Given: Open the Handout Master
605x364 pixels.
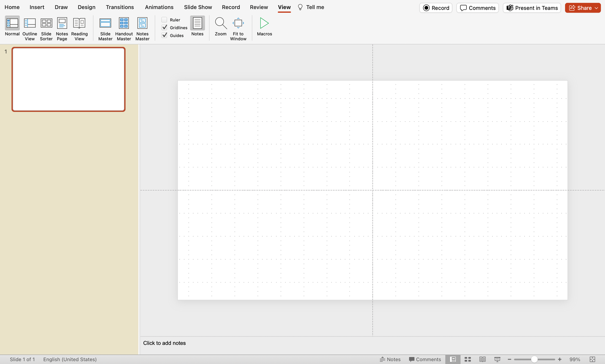Looking at the screenshot, I should 124,28.
